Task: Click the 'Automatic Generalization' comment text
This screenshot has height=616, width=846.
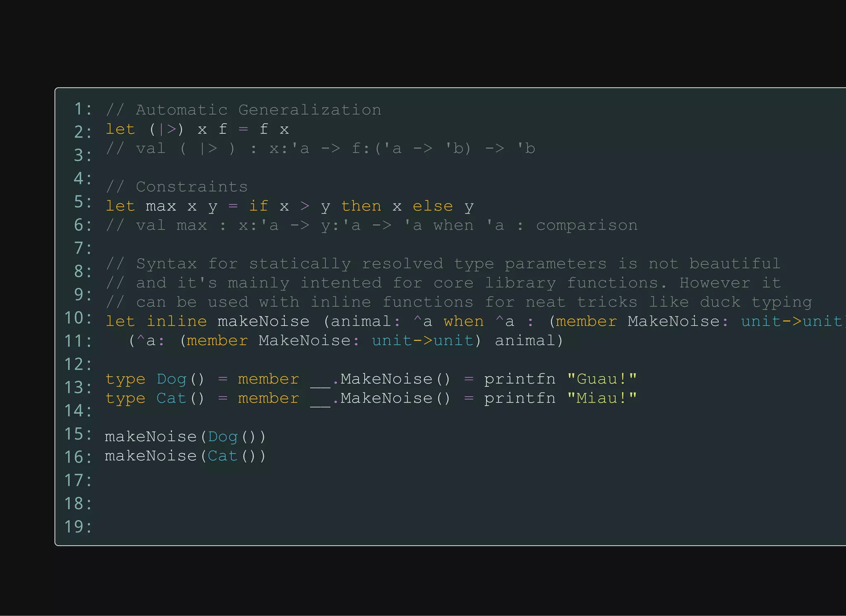Action: (x=258, y=110)
